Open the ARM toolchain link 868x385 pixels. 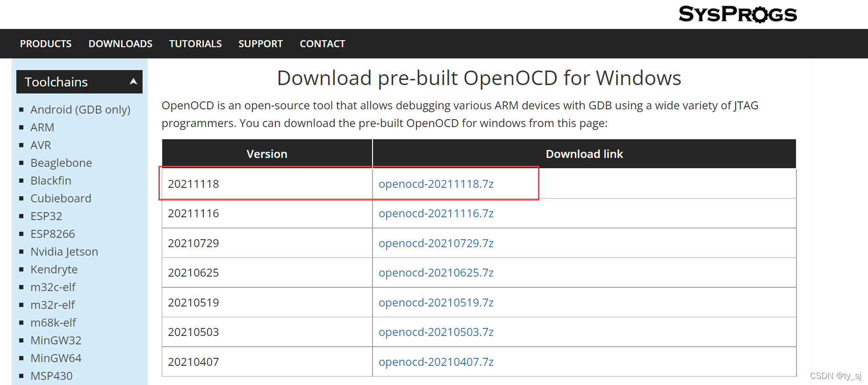point(42,128)
